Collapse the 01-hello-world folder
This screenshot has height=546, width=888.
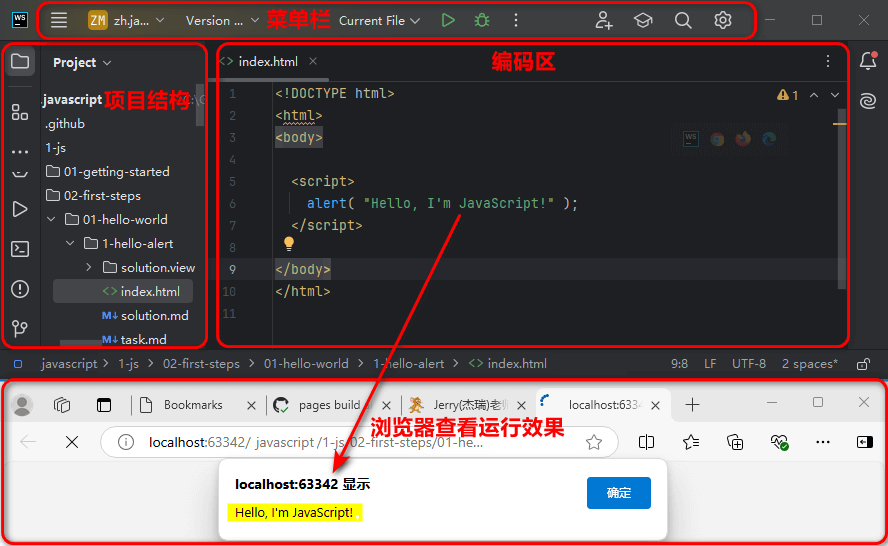tap(52, 220)
